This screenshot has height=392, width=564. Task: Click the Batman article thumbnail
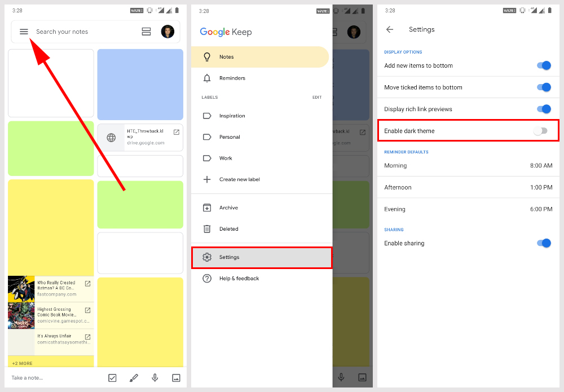[21, 289]
